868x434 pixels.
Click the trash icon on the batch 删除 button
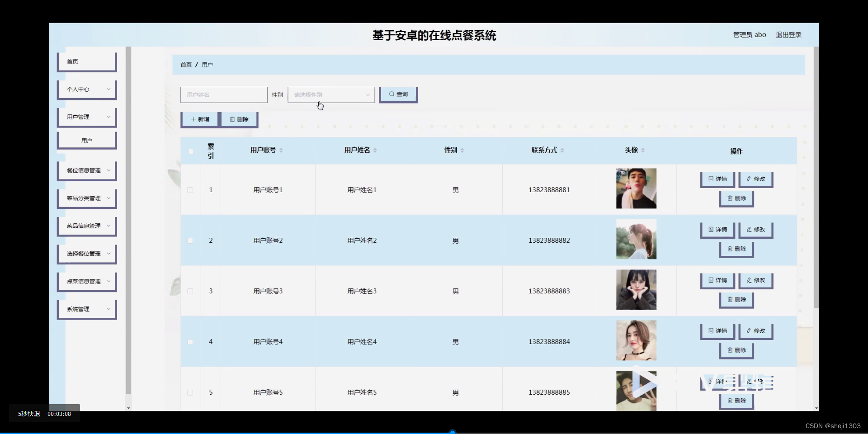tap(232, 119)
